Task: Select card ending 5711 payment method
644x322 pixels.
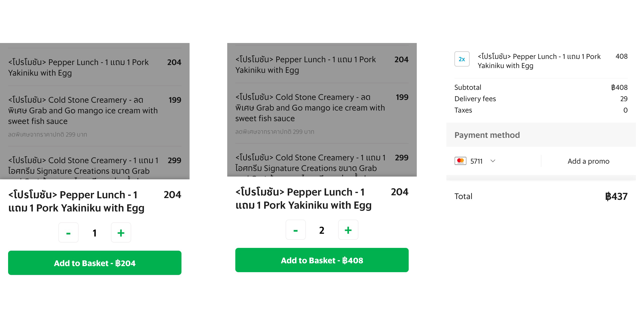Action: point(475,161)
